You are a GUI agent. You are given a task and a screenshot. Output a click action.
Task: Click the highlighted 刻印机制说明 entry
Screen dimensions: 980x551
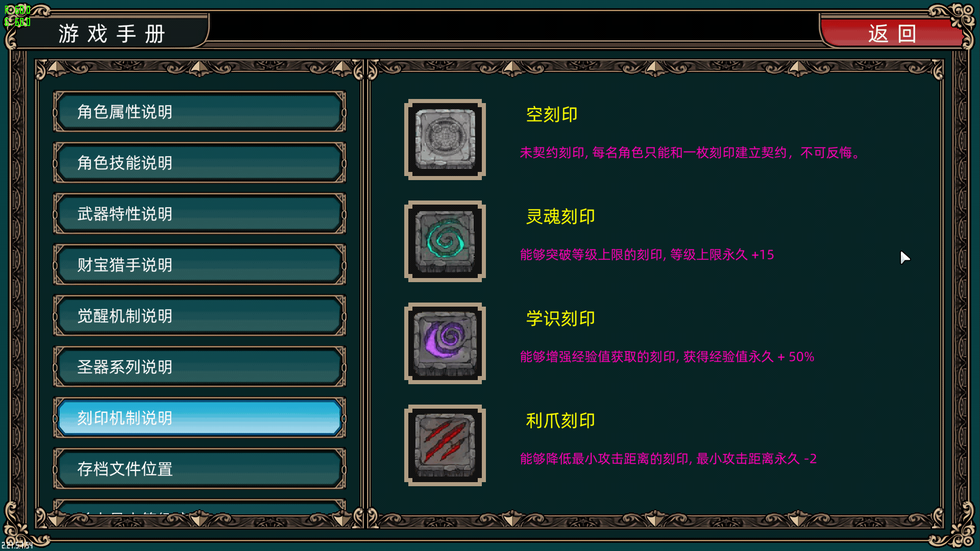point(200,418)
